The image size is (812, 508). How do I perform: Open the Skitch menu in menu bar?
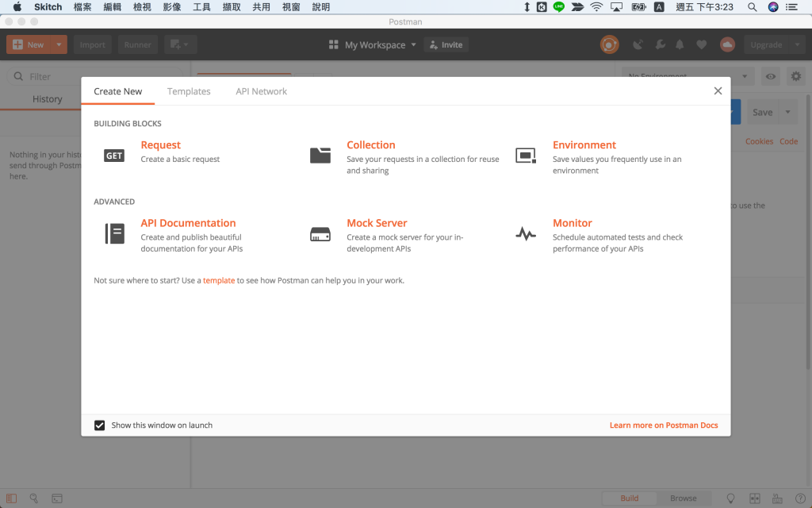[x=48, y=6]
